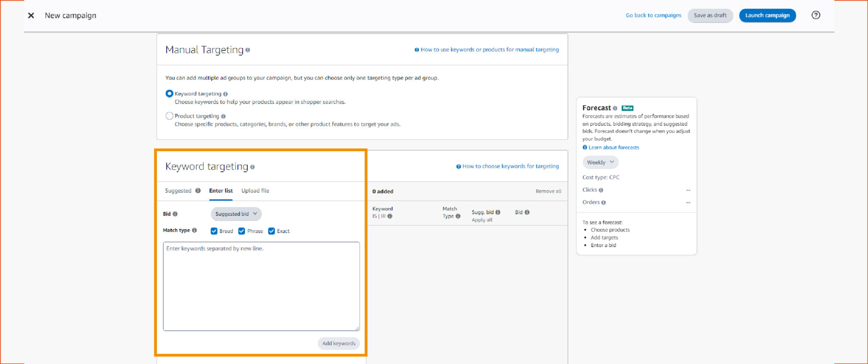Switch to the Suggested keywords tab
Viewport: 868px width, 364px height.
point(178,191)
